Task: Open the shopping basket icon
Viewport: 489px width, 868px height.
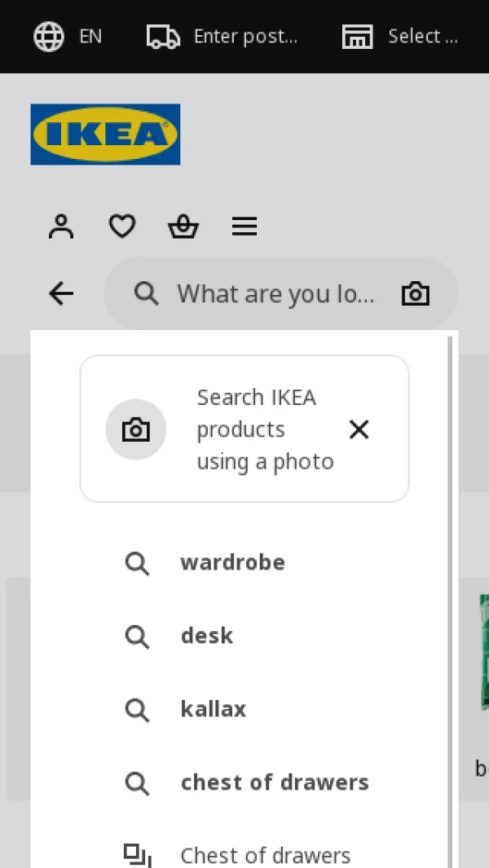Action: click(183, 227)
